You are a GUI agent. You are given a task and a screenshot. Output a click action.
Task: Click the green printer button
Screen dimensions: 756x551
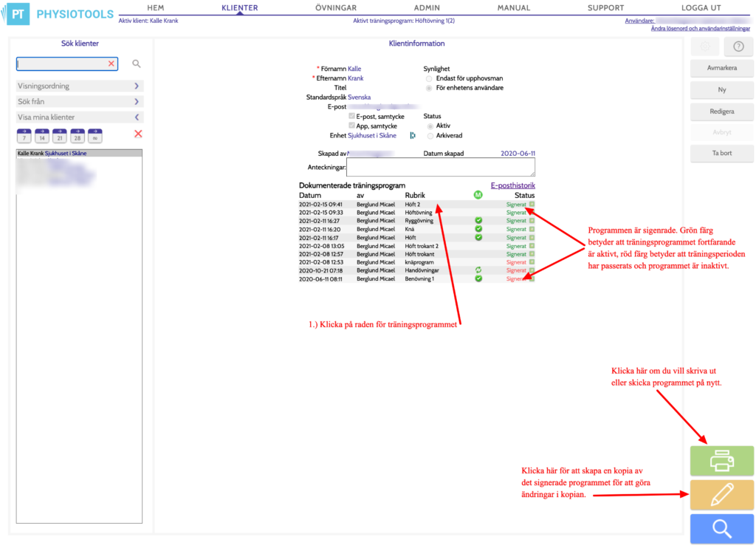722,461
